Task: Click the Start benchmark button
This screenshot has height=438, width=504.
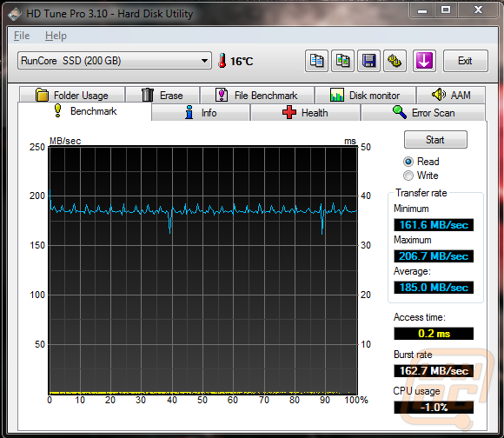Action: click(435, 139)
